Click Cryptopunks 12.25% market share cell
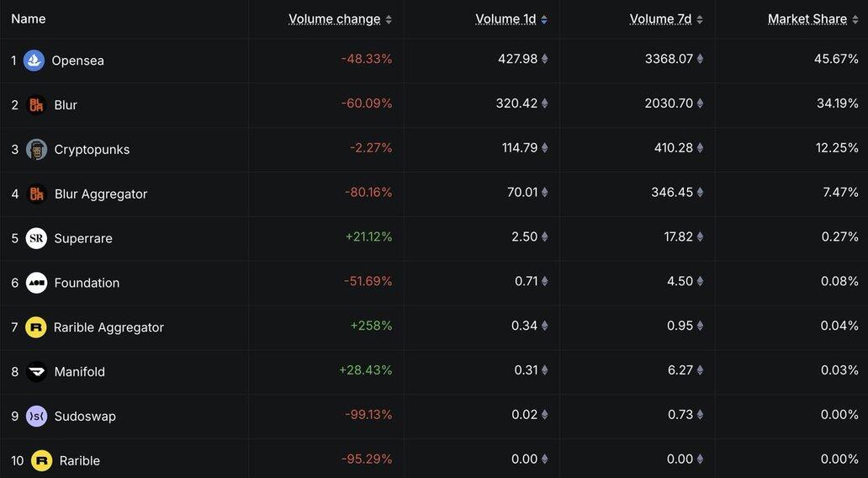The height and width of the screenshot is (478, 868). pos(839,148)
